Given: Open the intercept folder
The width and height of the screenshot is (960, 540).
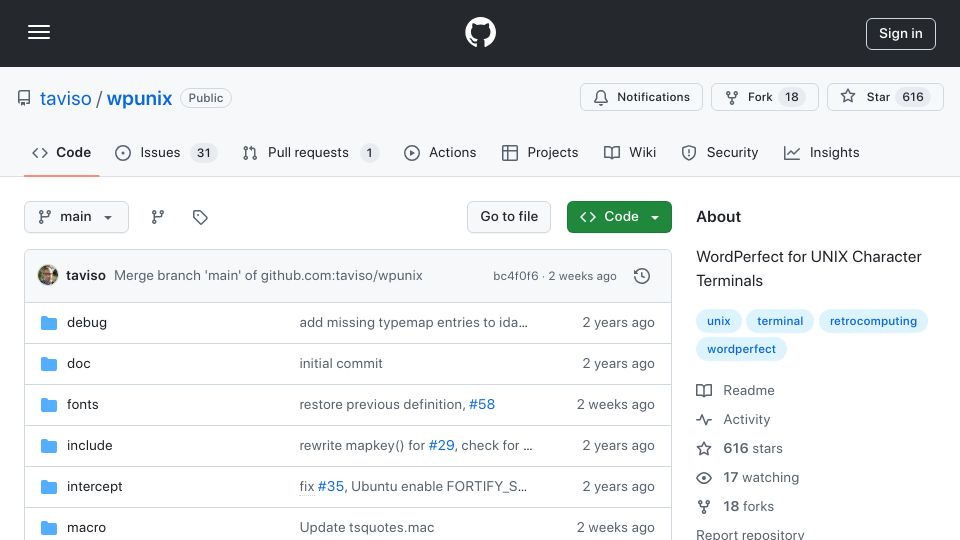Looking at the screenshot, I should 94,487.
